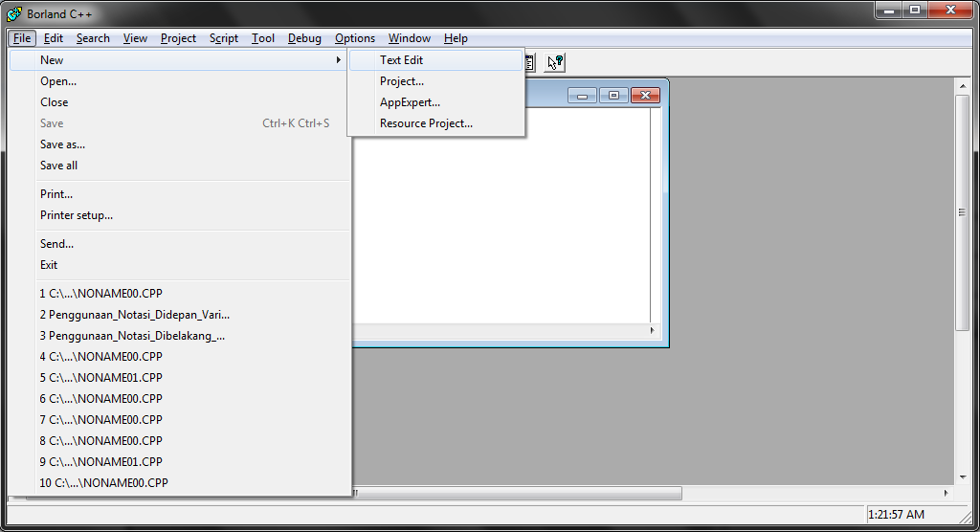Open the Options menu
This screenshot has width=980, height=532.
point(355,38)
